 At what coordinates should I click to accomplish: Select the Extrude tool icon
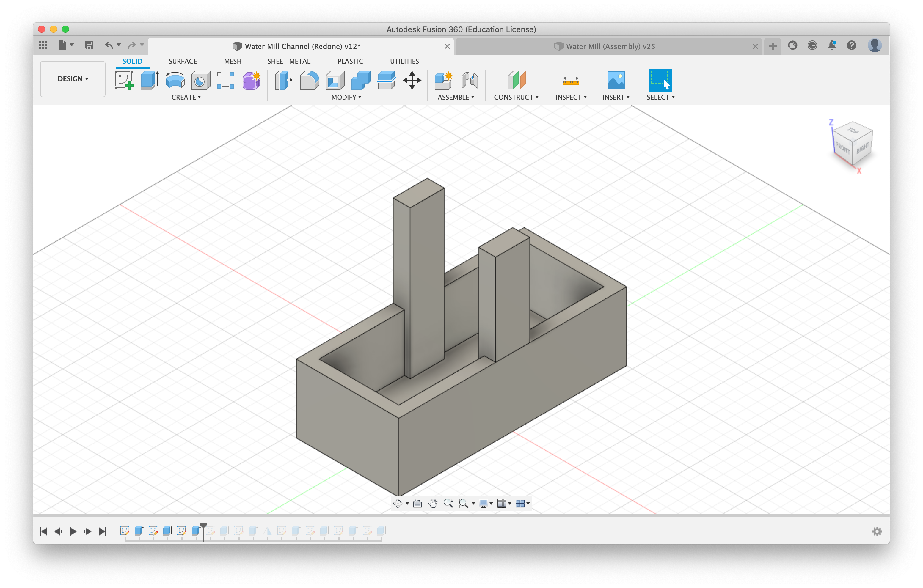click(x=148, y=79)
